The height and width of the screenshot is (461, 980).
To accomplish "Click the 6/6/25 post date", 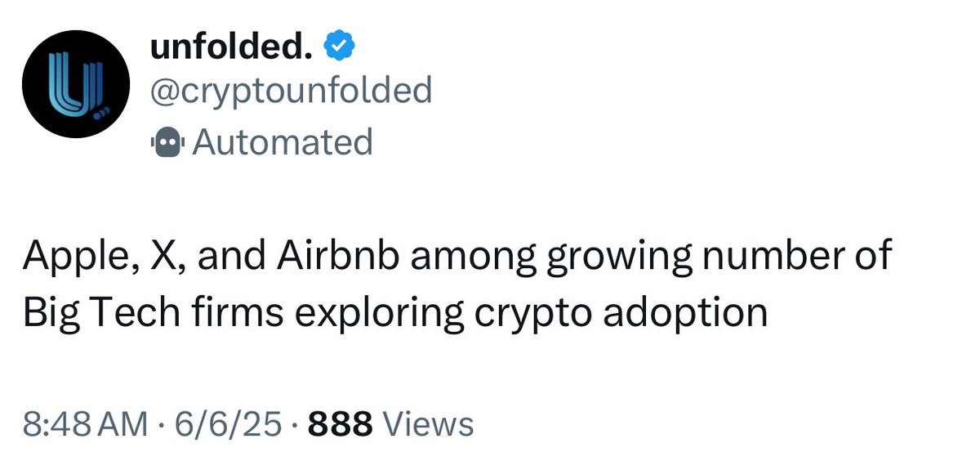I will pos(222,425).
